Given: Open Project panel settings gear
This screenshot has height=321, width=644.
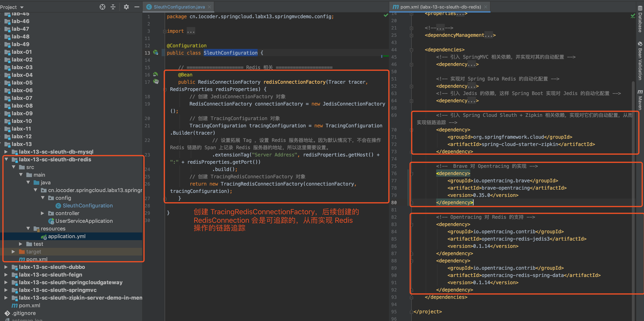Looking at the screenshot, I should click(126, 7).
